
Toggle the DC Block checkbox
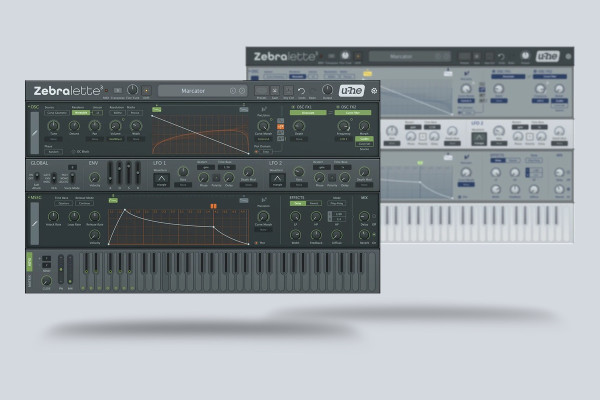click(73, 152)
